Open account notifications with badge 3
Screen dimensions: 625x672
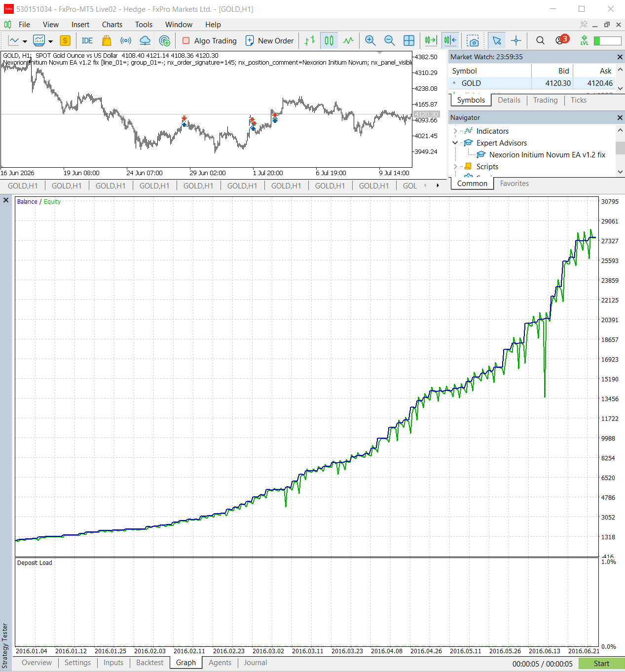point(562,40)
